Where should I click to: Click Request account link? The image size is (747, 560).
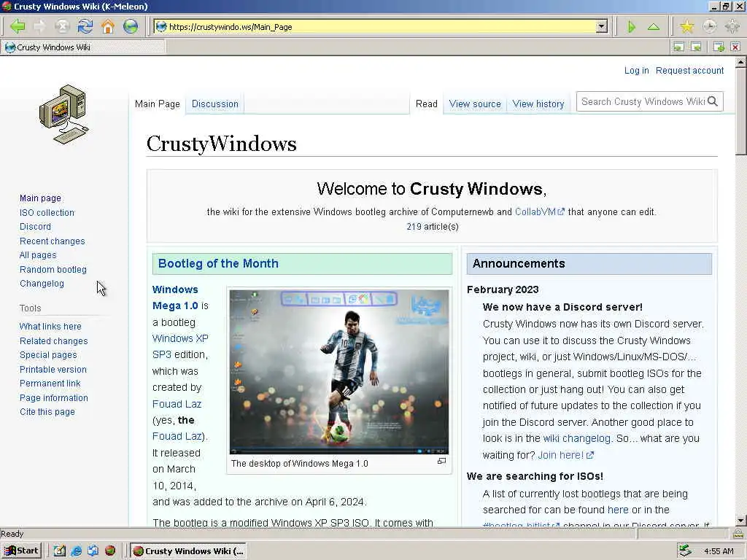tap(689, 71)
